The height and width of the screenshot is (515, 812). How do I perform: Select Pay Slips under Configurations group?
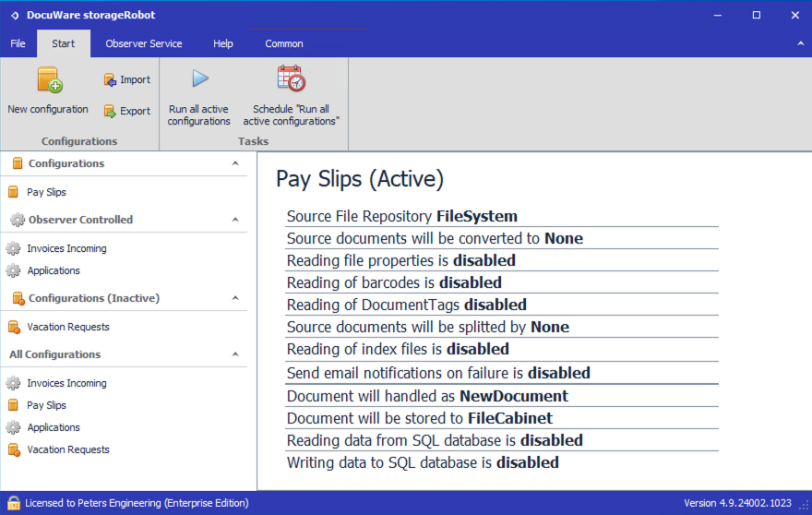(x=47, y=192)
